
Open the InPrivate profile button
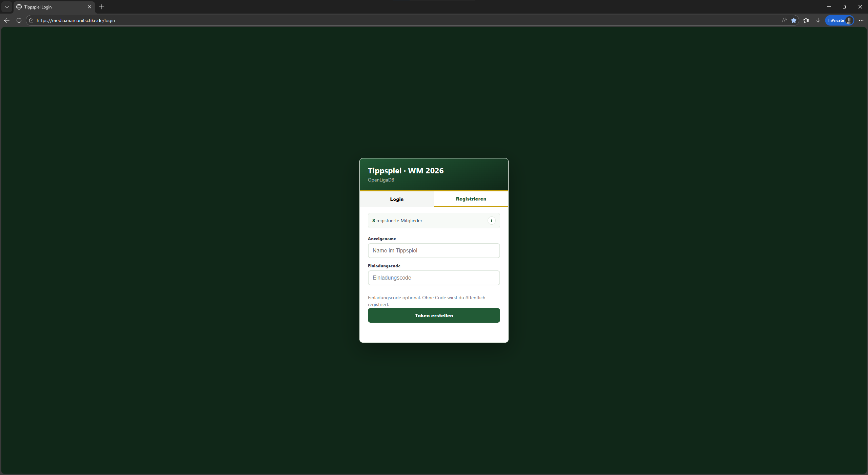[x=840, y=20]
